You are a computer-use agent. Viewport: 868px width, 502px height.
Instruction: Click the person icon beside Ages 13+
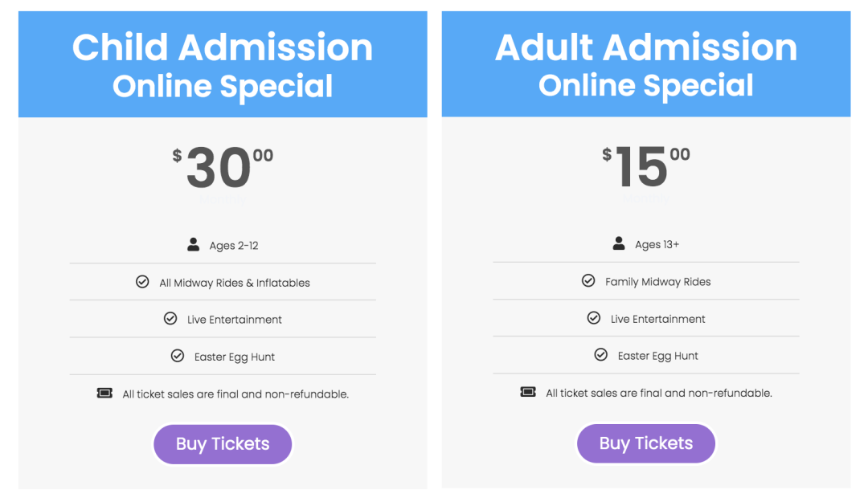[619, 243]
